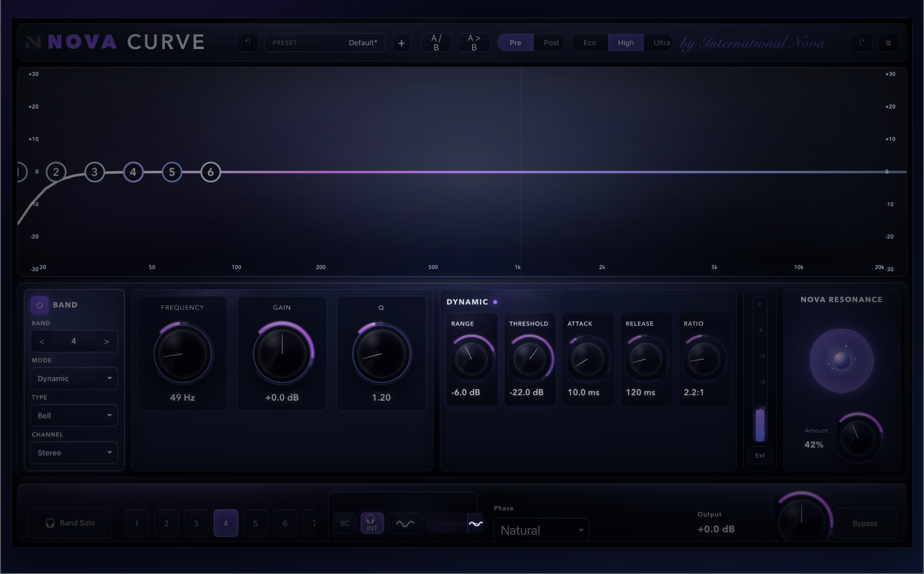This screenshot has height=574, width=924.
Task: Click the A / B compare button
Action: pos(436,43)
